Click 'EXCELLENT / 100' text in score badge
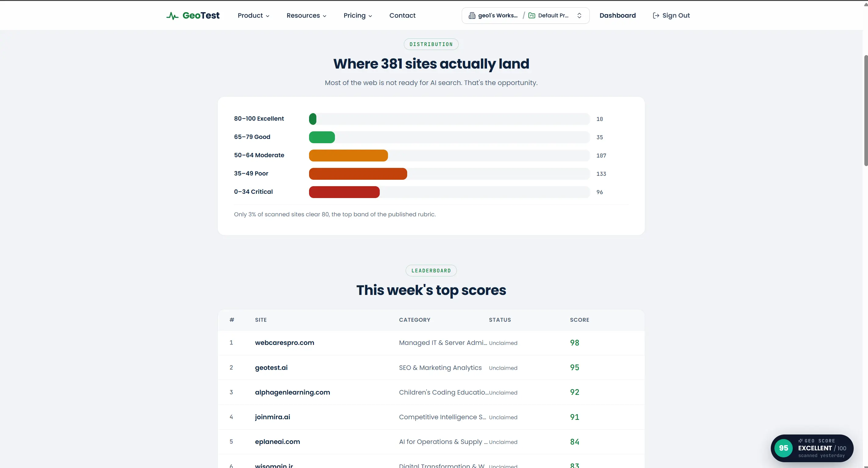This screenshot has height=468, width=868. [x=822, y=448]
